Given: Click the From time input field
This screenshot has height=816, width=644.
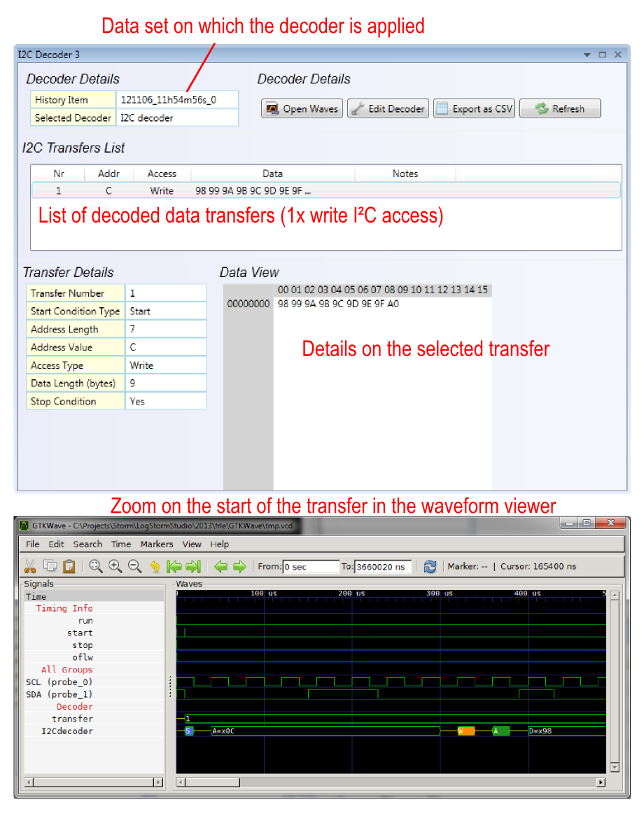Looking at the screenshot, I should [310, 567].
